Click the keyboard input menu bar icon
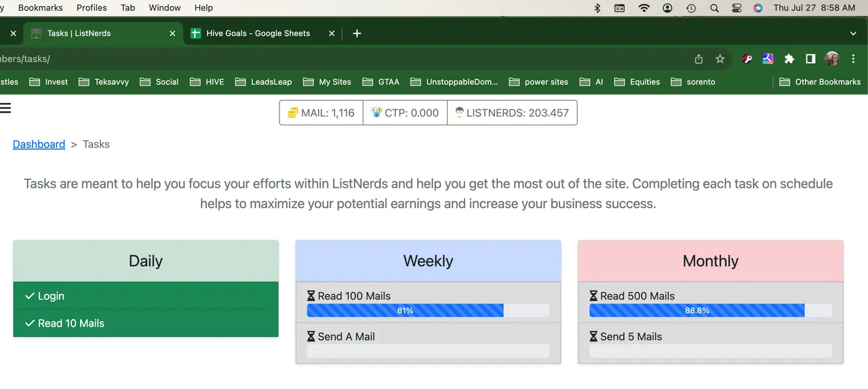Image resolution: width=868 pixels, height=389 pixels. (x=620, y=8)
